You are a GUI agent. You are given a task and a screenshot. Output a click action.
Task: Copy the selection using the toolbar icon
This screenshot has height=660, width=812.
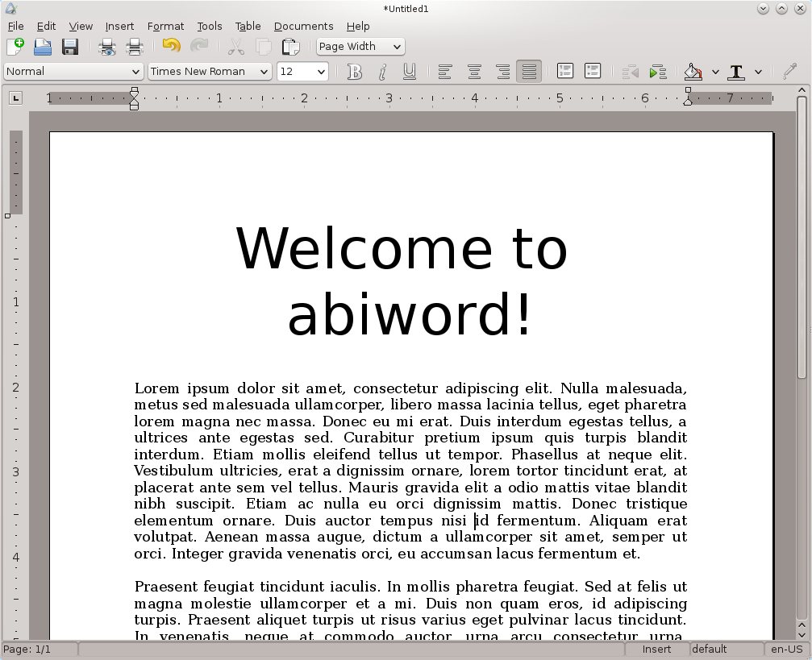click(x=264, y=47)
